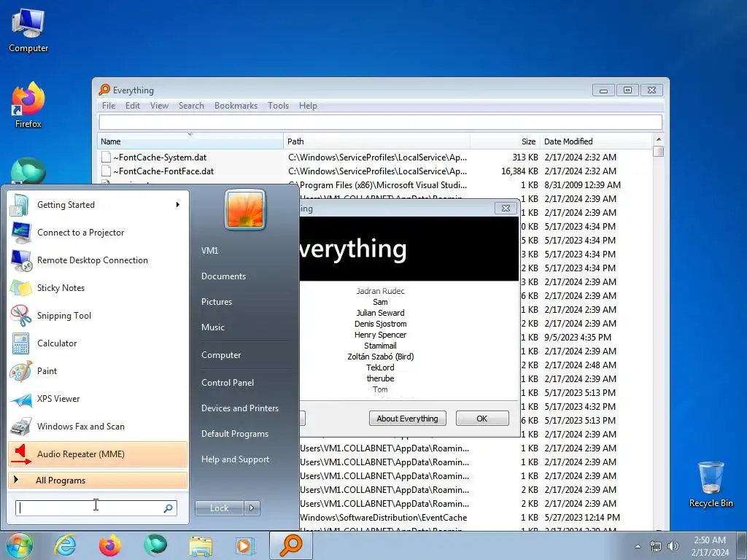Open Getting Started from Start menu

click(x=97, y=205)
